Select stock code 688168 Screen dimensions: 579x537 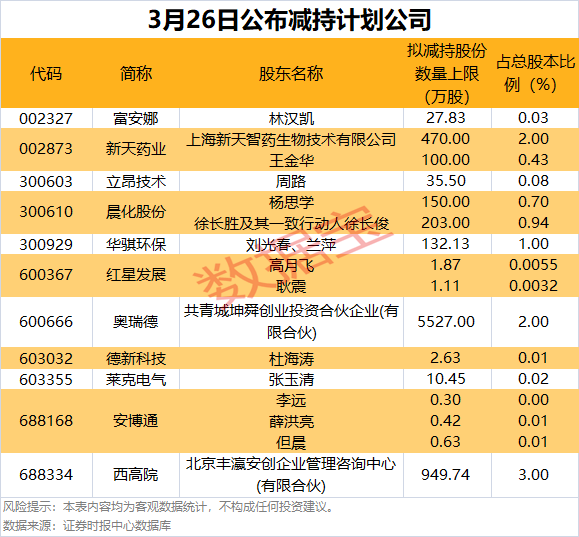[46, 421]
